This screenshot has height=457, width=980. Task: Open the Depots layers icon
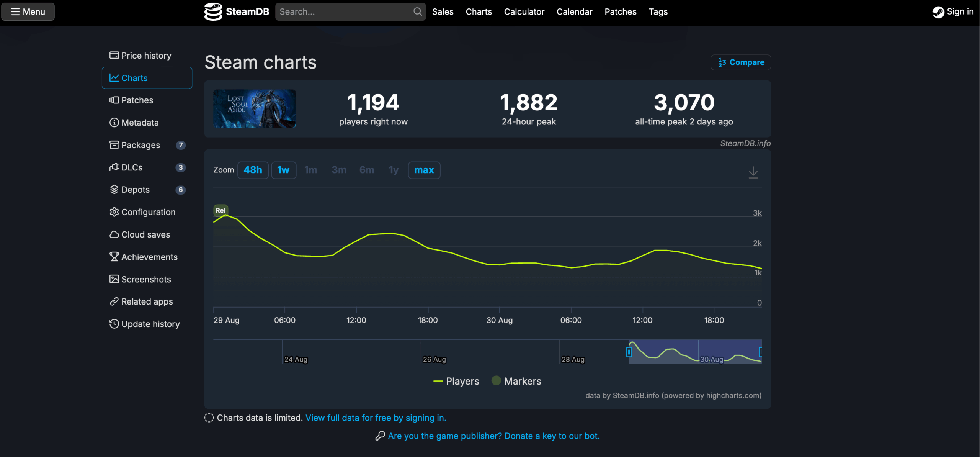[x=114, y=190]
